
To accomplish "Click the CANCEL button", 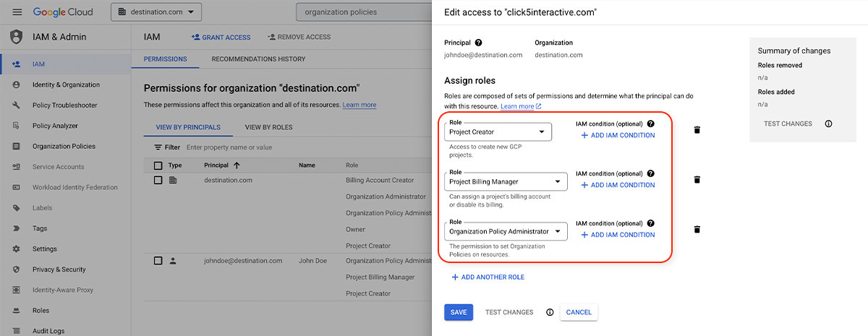I will pos(579,312).
